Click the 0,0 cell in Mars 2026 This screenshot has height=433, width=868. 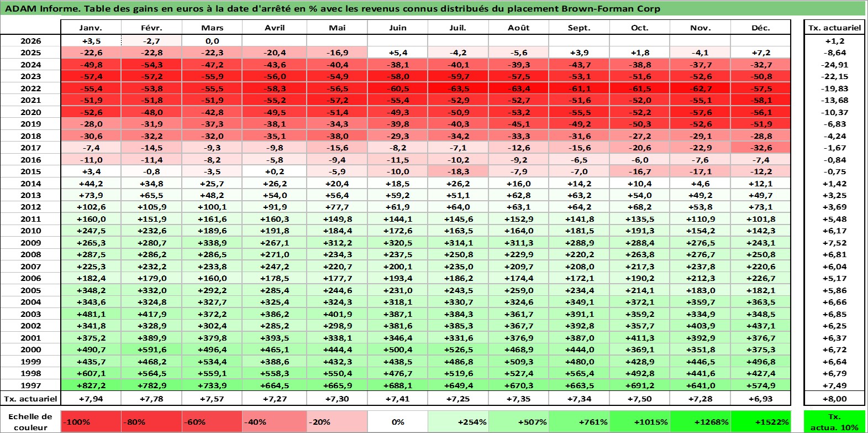(x=212, y=41)
